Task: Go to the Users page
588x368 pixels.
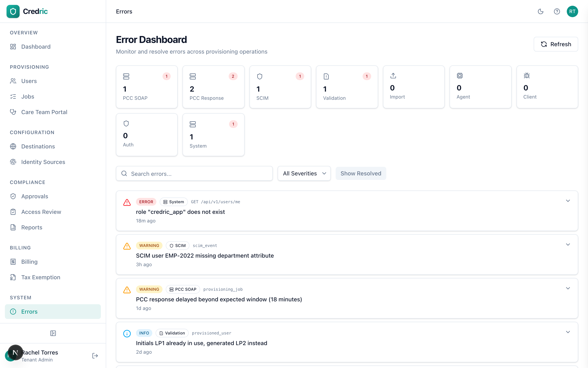Action: point(53,81)
